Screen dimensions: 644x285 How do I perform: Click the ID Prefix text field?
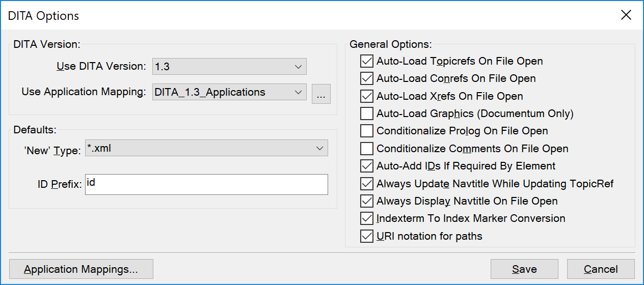206,184
